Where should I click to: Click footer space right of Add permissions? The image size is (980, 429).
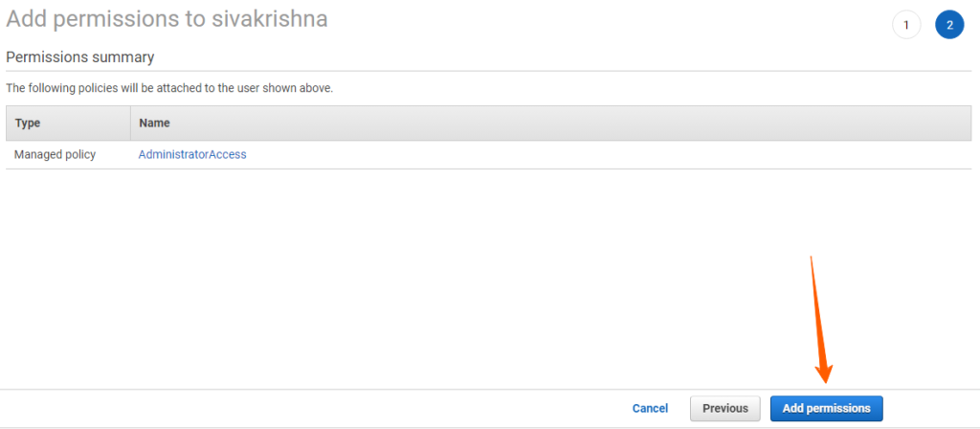click(931, 408)
